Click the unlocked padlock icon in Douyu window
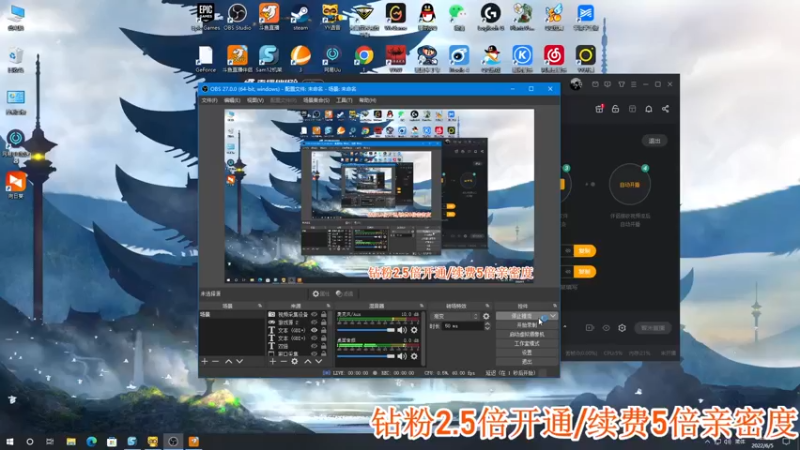The image size is (800, 450). pos(615,109)
